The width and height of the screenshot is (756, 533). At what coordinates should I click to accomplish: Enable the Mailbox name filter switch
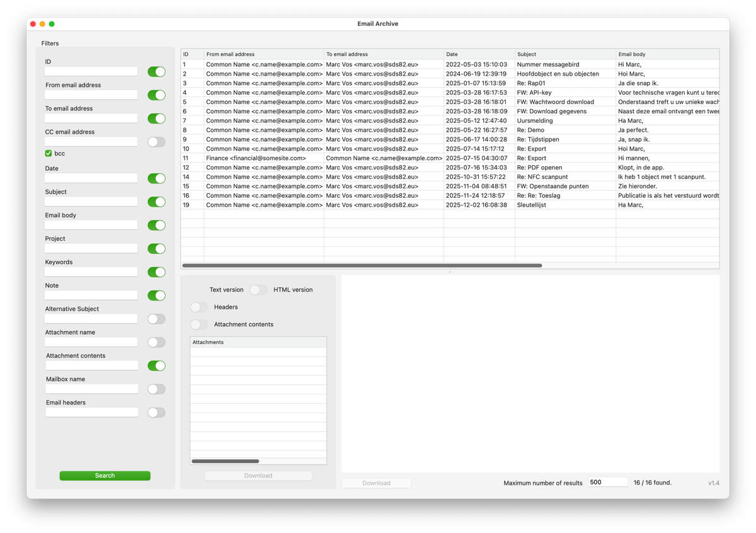156,389
